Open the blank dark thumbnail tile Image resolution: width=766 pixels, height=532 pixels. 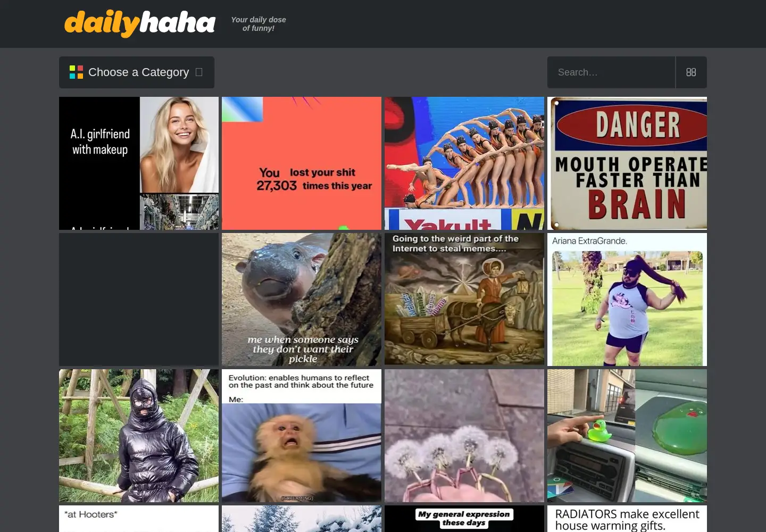139,300
